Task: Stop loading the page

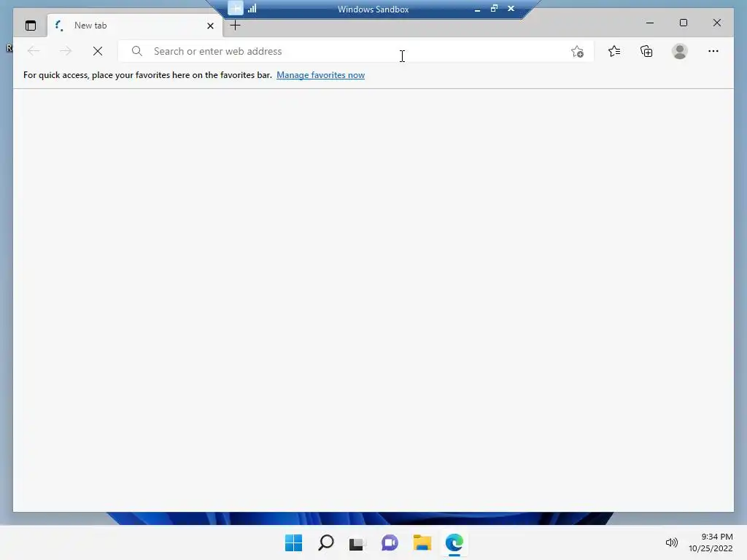Action: pos(98,51)
